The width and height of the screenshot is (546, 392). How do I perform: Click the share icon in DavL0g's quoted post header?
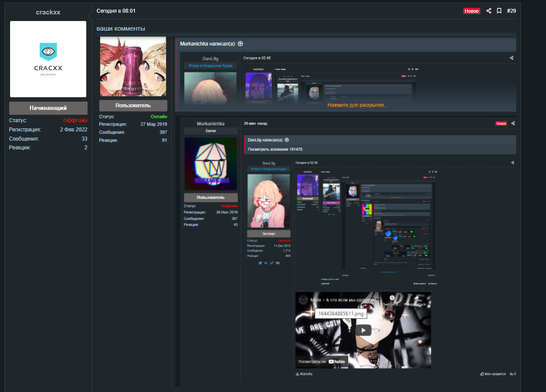pyautogui.click(x=512, y=58)
